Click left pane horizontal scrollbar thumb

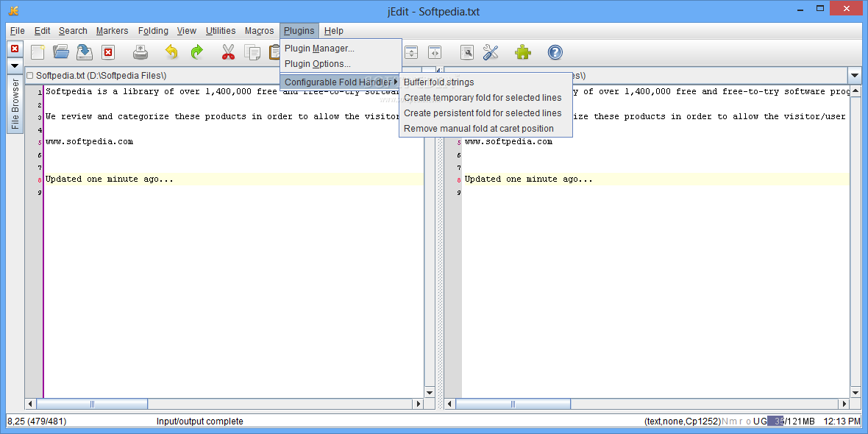tap(91, 404)
